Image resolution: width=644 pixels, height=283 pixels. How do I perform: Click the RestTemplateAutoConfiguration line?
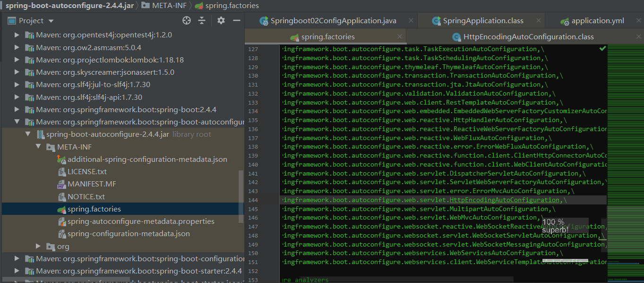pyautogui.click(x=422, y=102)
